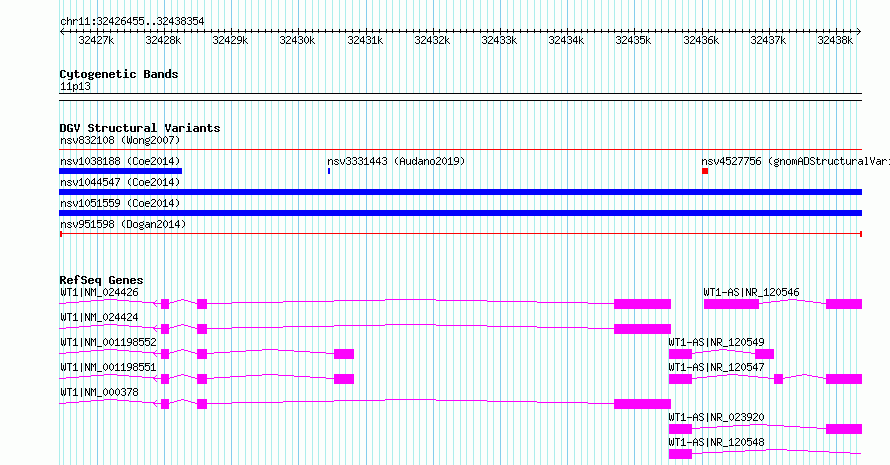Click the red square of nsv4527756
The width and height of the screenshot is (890, 465).
click(705, 171)
